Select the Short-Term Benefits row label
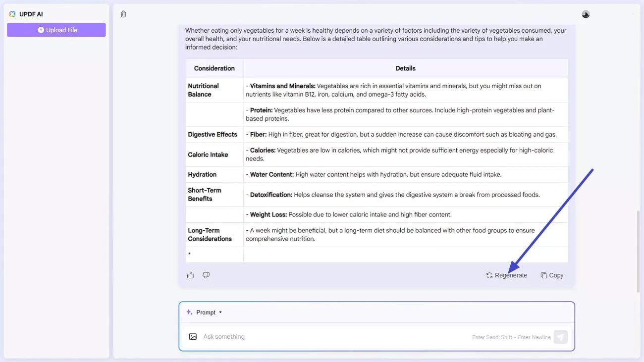Viewport: 644px width, 362px height. pos(205,195)
